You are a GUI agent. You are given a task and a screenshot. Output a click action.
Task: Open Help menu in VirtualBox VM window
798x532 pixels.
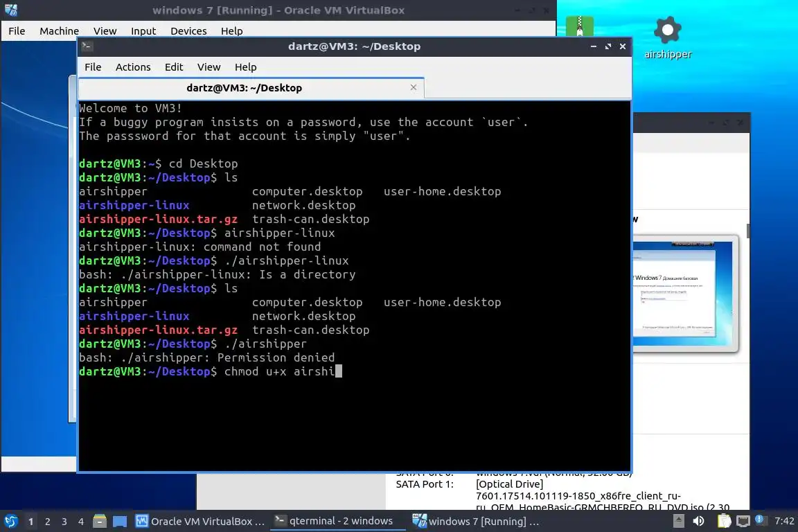pos(231,31)
